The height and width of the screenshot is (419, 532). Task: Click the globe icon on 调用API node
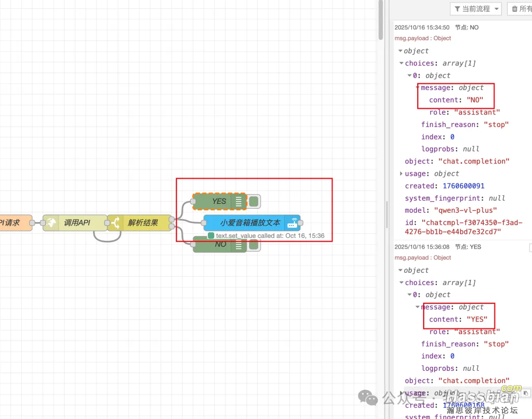[x=51, y=223]
